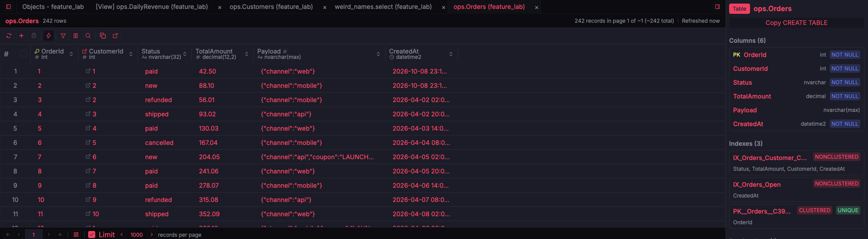Click the search magnifier icon
868x239 pixels.
pyautogui.click(x=88, y=36)
